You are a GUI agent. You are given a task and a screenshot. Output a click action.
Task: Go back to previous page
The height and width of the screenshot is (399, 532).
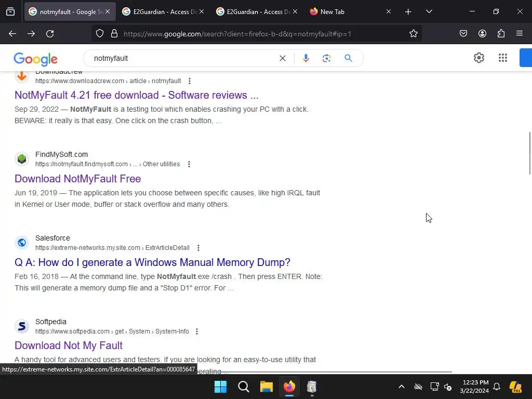pyautogui.click(x=12, y=34)
